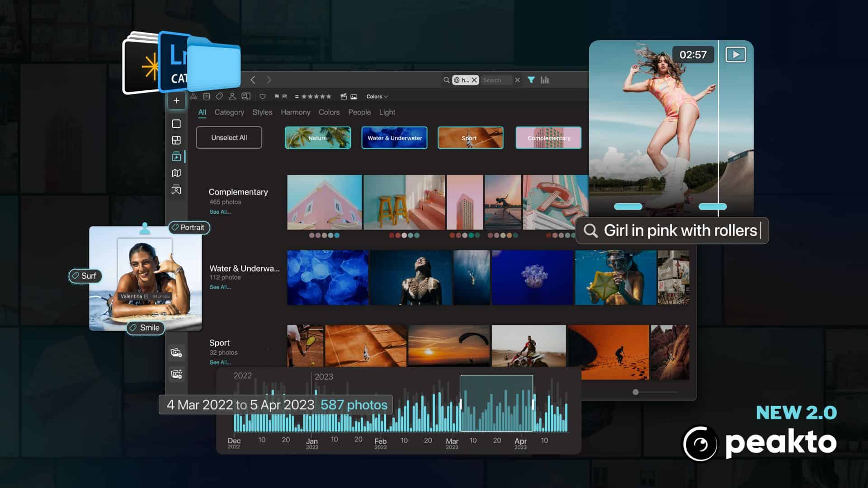Click the add smart album icon at sidebar bottom
The width and height of the screenshot is (868, 488).
[x=176, y=374]
